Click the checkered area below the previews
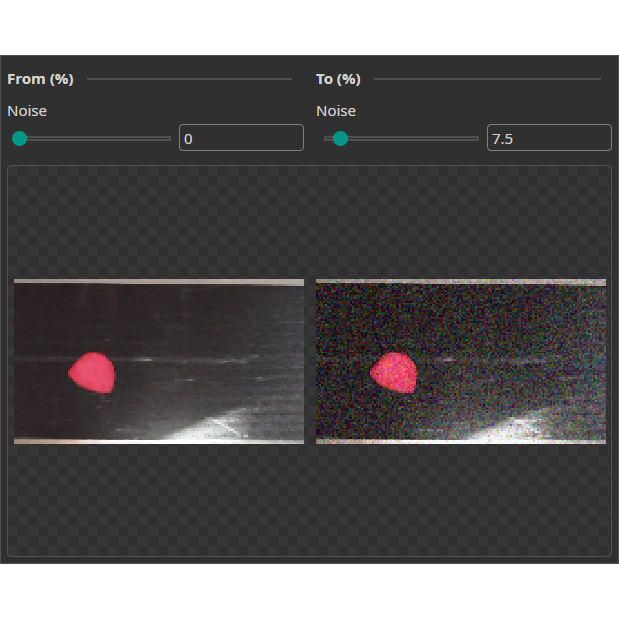The image size is (619, 619). (x=309, y=500)
